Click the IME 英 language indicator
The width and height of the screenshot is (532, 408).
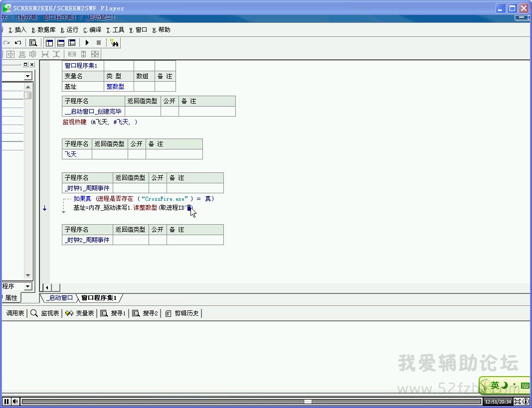click(x=495, y=385)
